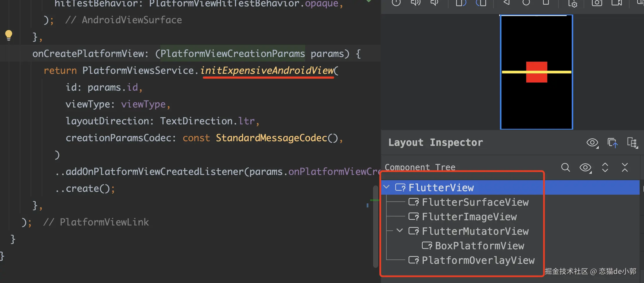This screenshot has height=283, width=644.
Task: Click the params.id expression
Action: pos(113,87)
